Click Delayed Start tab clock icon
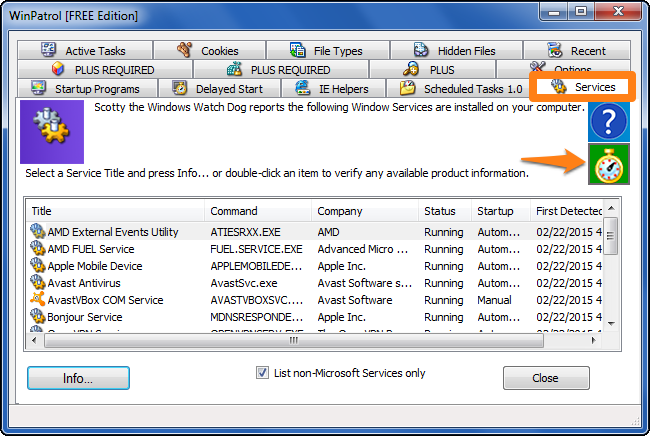The width and height of the screenshot is (650, 436). (179, 88)
